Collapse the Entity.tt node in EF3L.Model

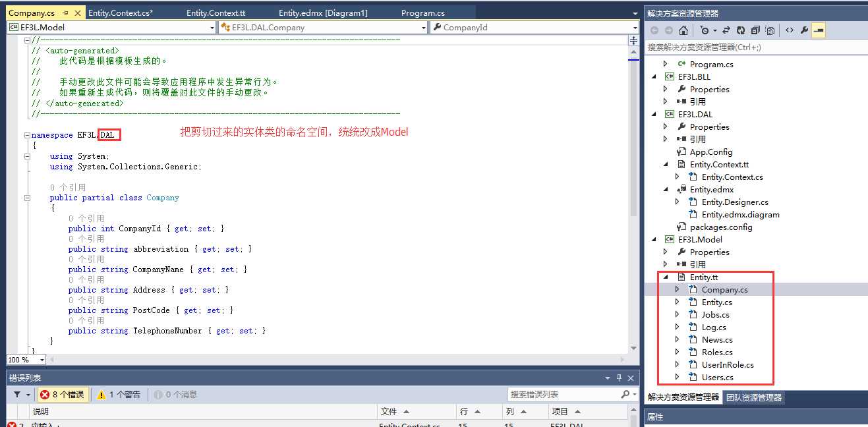click(666, 277)
